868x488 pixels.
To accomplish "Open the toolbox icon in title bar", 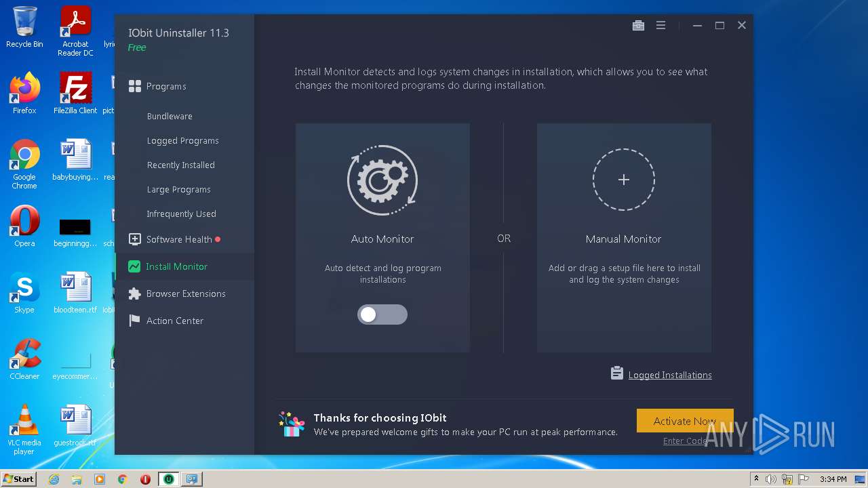I will coord(638,25).
